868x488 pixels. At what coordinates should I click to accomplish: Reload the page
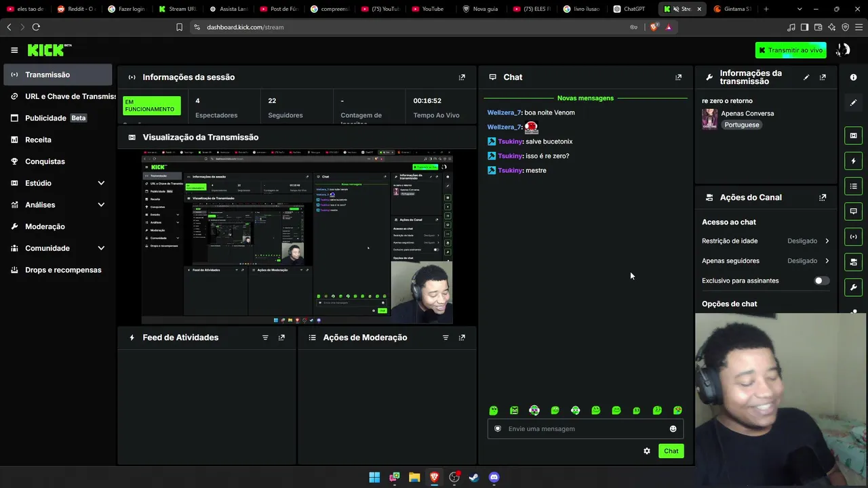[36, 27]
